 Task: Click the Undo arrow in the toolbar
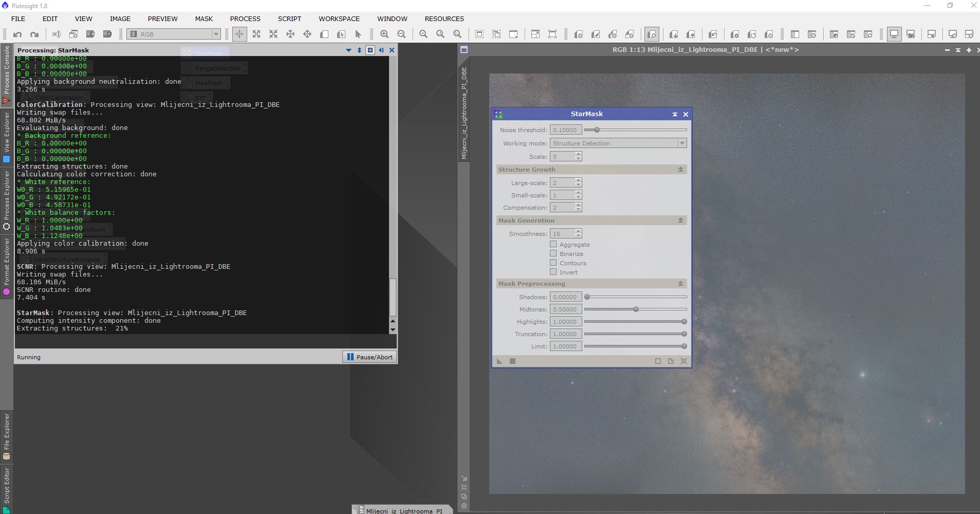click(x=17, y=34)
